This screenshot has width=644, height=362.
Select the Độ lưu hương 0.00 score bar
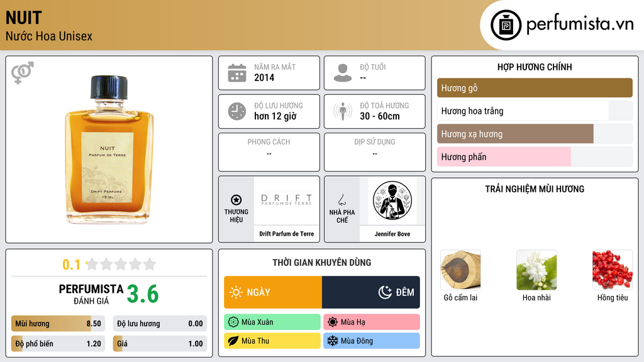point(160,324)
